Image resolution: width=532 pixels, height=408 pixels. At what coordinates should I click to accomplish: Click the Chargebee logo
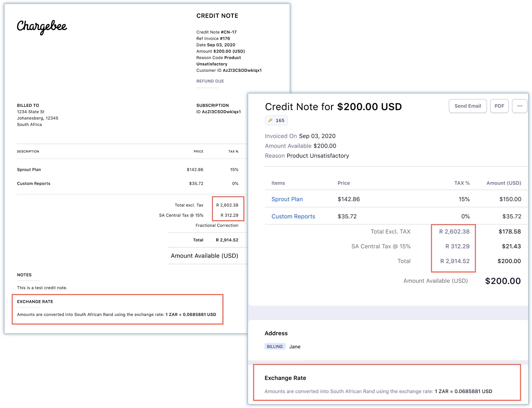tap(42, 27)
